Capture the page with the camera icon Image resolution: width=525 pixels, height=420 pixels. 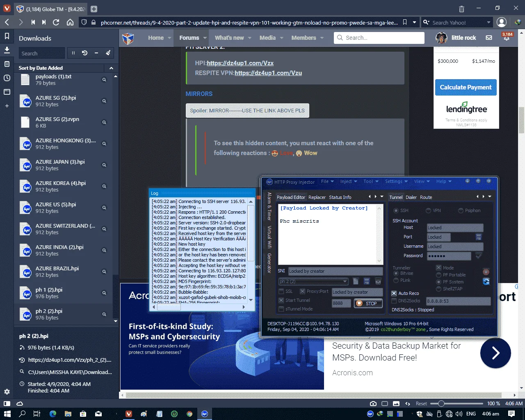click(x=373, y=404)
